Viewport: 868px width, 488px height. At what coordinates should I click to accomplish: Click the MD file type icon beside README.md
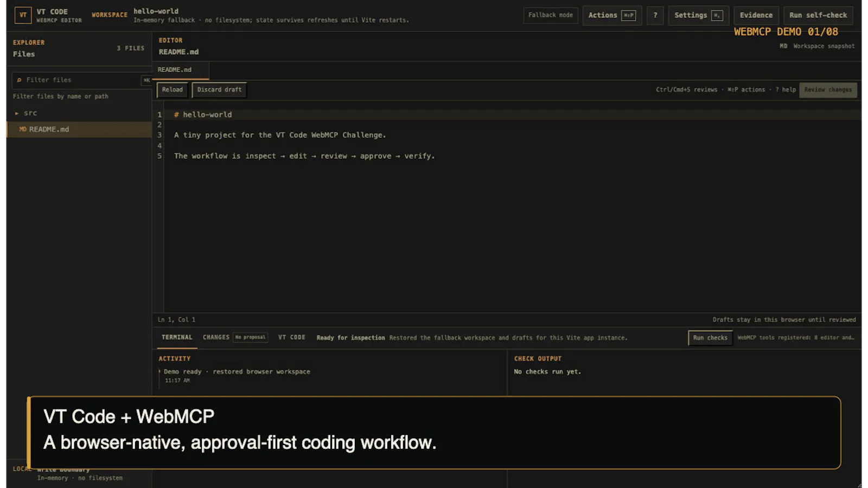[x=23, y=130]
